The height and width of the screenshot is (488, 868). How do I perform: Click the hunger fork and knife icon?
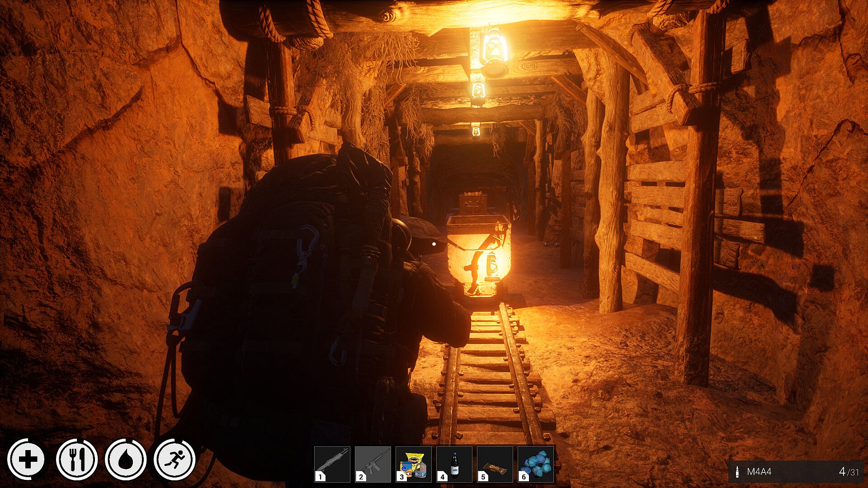(77, 460)
